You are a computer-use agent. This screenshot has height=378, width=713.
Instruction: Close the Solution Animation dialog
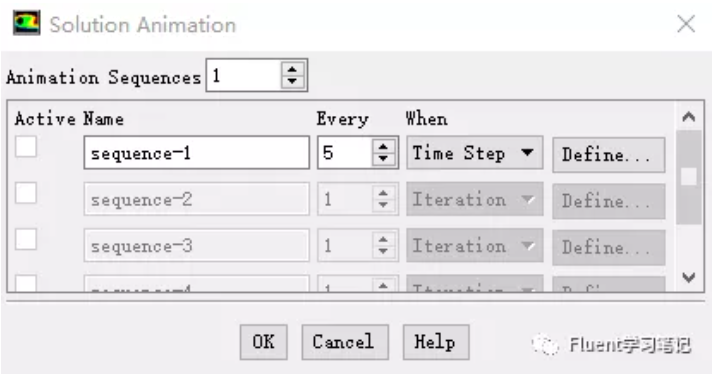point(686,24)
